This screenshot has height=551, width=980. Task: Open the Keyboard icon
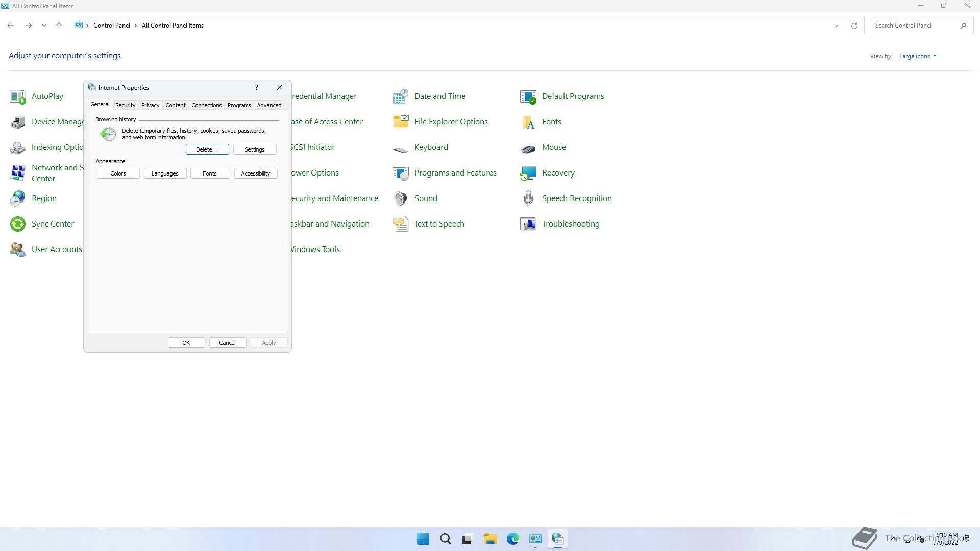(x=401, y=148)
